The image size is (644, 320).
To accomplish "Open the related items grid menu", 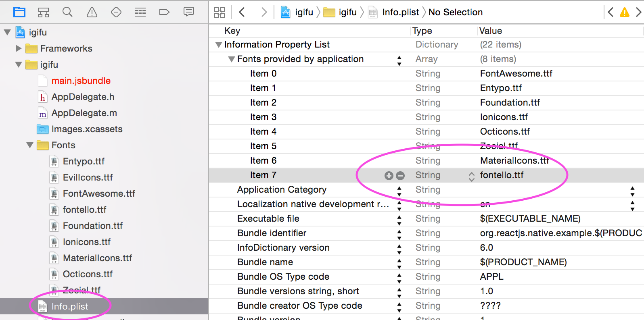I will click(x=220, y=12).
